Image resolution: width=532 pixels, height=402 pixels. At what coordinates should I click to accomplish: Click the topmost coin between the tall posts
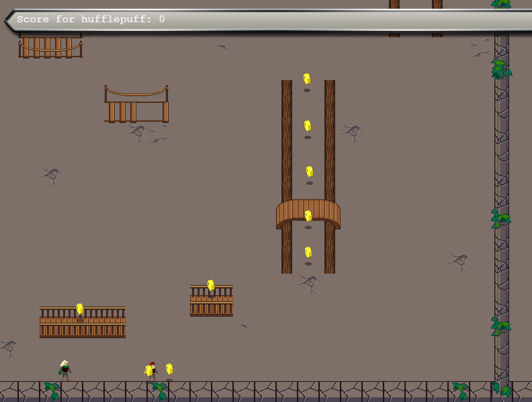[307, 79]
